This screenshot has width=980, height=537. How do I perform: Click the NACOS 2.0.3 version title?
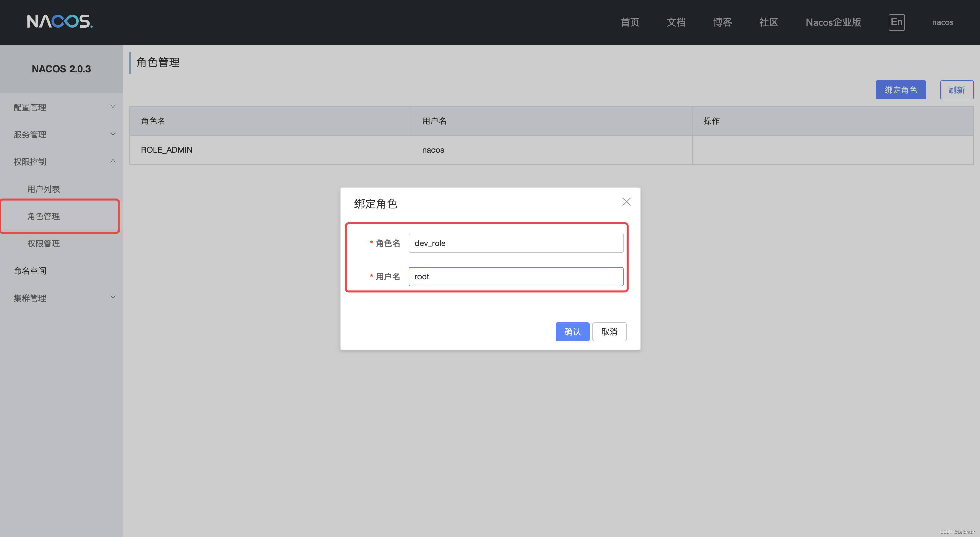[x=61, y=69]
